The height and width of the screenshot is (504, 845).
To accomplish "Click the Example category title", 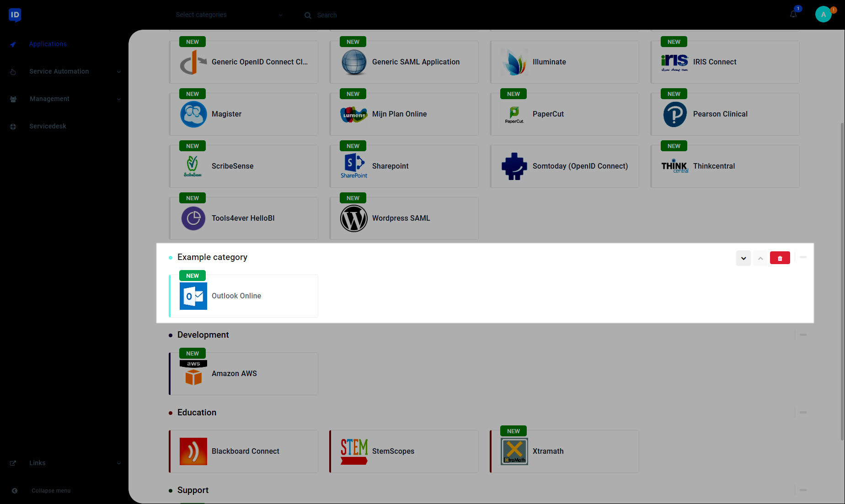I will point(212,257).
